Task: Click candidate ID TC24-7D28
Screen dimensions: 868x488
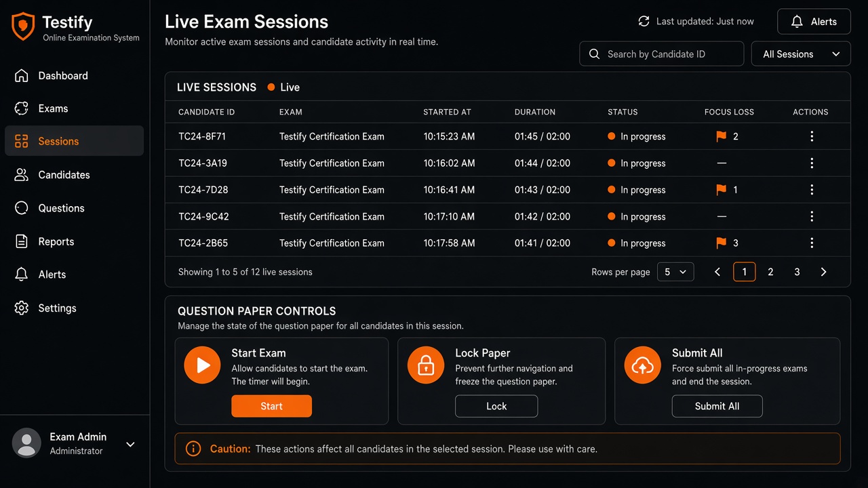Action: coord(203,190)
